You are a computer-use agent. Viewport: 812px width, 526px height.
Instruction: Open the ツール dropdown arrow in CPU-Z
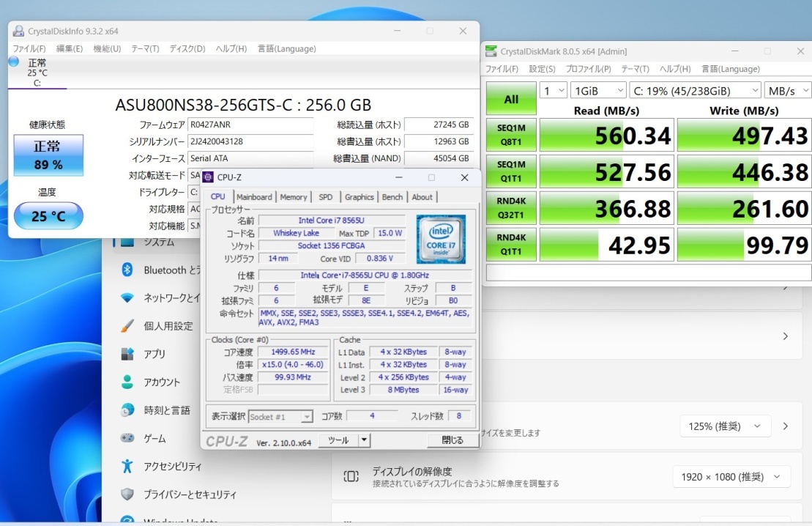tap(364, 440)
